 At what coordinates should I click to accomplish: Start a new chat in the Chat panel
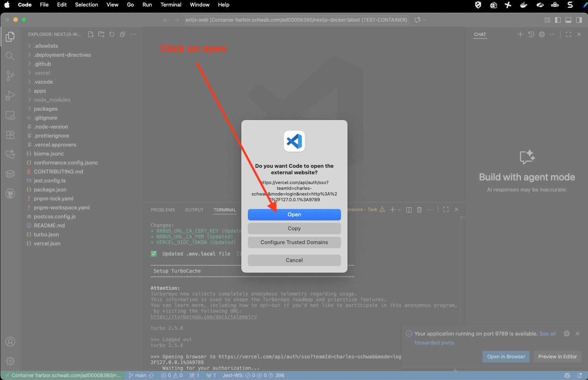(x=520, y=34)
